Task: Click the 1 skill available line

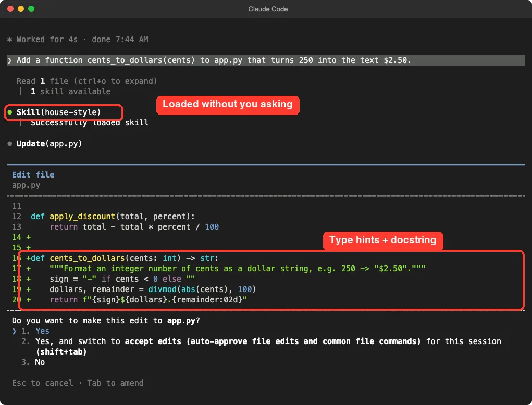Action: (70, 92)
